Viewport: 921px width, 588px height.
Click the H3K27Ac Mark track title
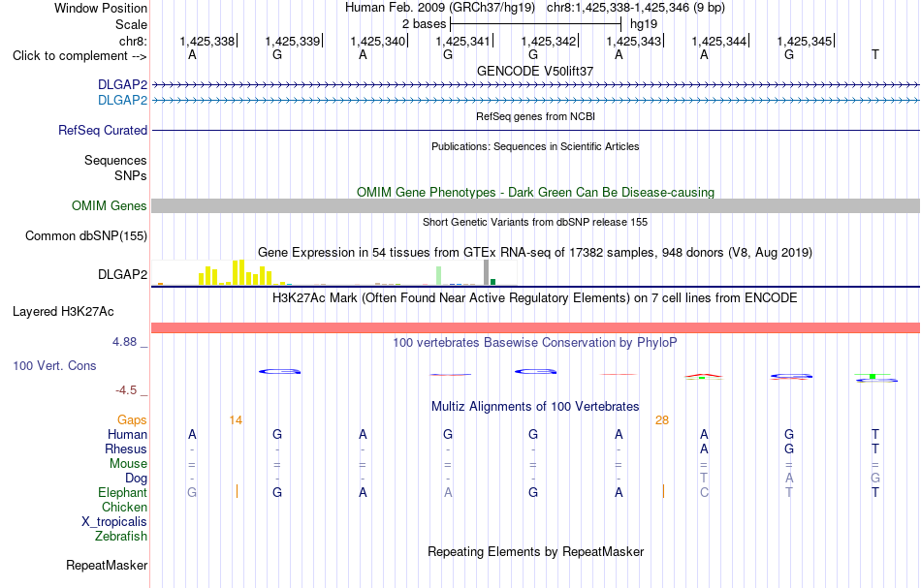coord(535,297)
